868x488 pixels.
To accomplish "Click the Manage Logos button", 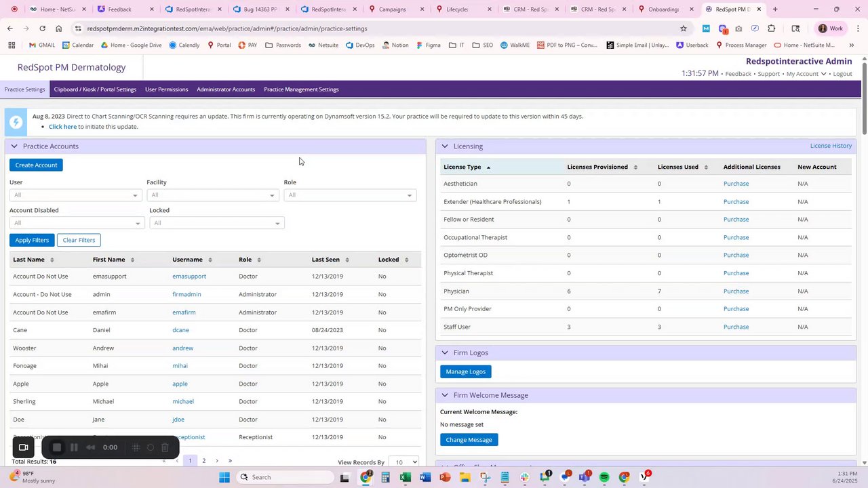I will pyautogui.click(x=465, y=371).
